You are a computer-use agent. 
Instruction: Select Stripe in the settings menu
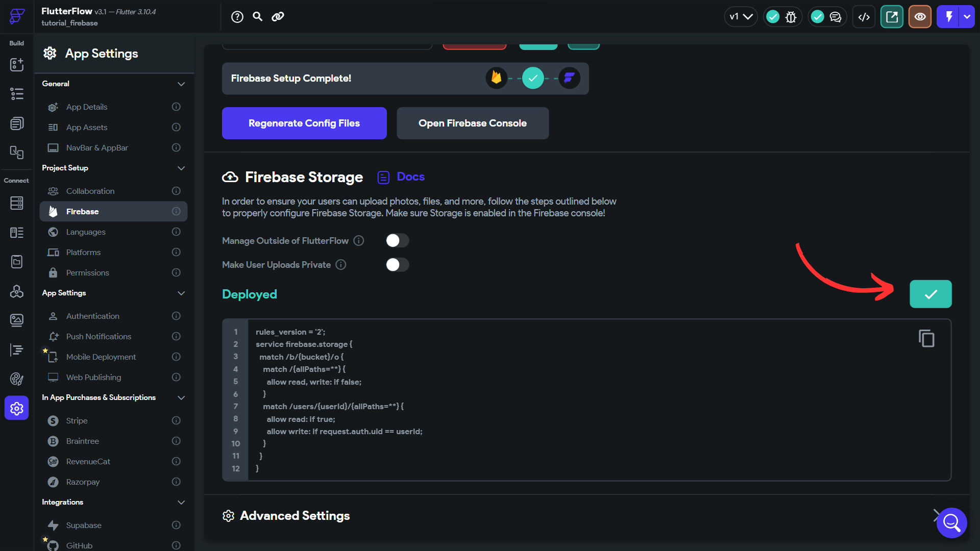(x=77, y=420)
